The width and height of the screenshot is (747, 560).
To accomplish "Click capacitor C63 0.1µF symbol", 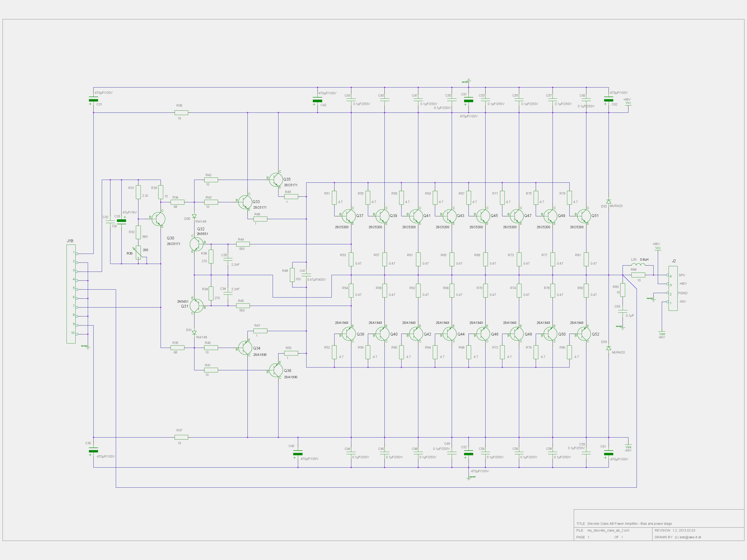I will click(x=623, y=311).
